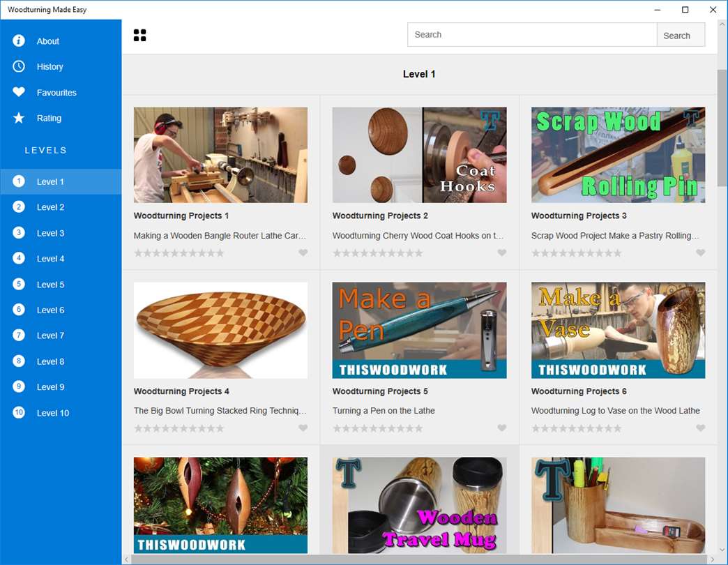The height and width of the screenshot is (565, 728).
Task: Click the Search button
Action: (681, 36)
